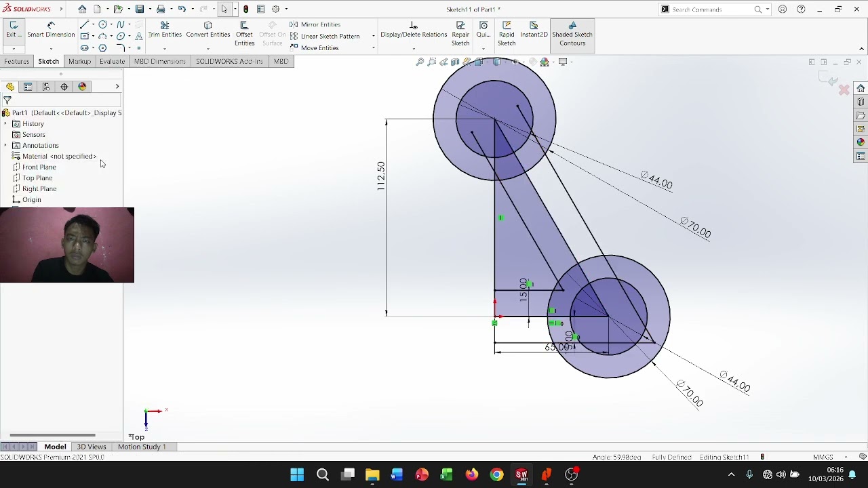Expand the Annotations folder

(5, 145)
